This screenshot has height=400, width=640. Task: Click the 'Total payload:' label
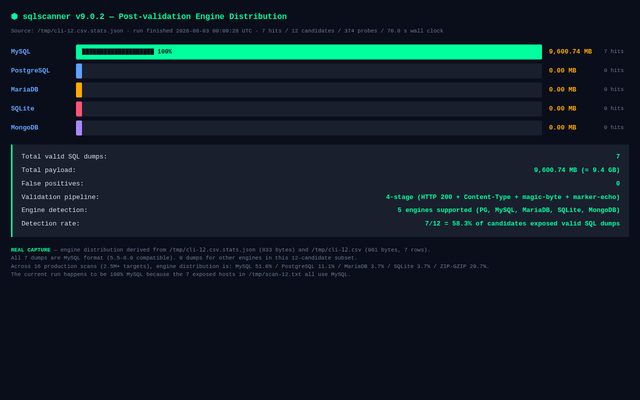(x=49, y=170)
